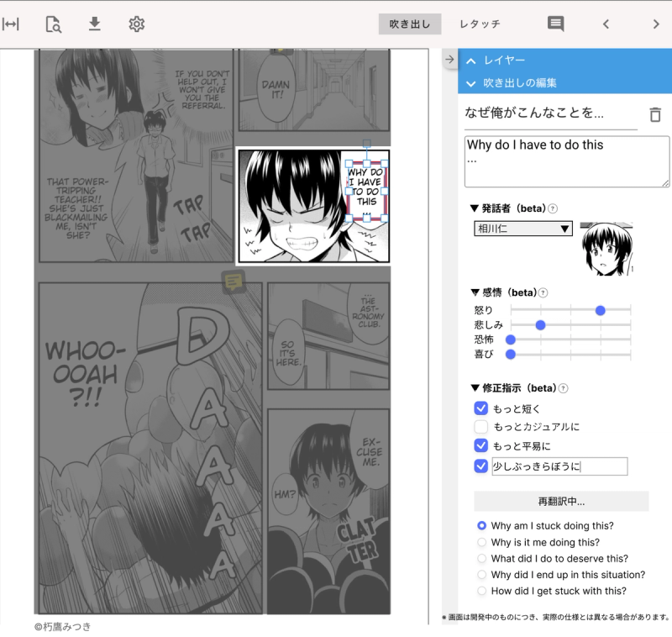Toggle the もっと短く checkbox

pos(480,408)
